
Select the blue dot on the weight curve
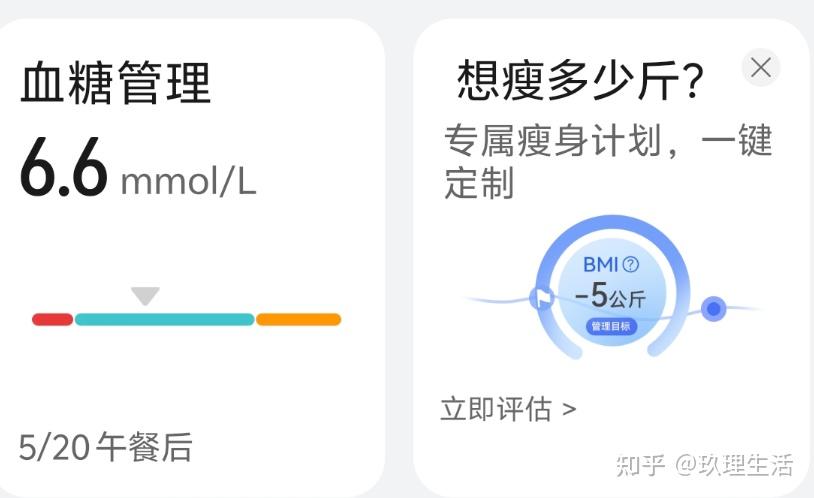point(714,308)
